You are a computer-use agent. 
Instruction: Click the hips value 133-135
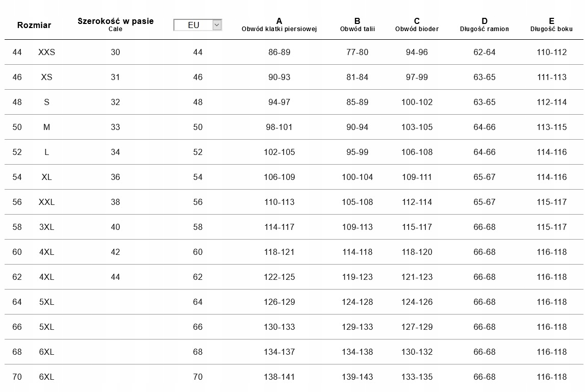click(417, 377)
